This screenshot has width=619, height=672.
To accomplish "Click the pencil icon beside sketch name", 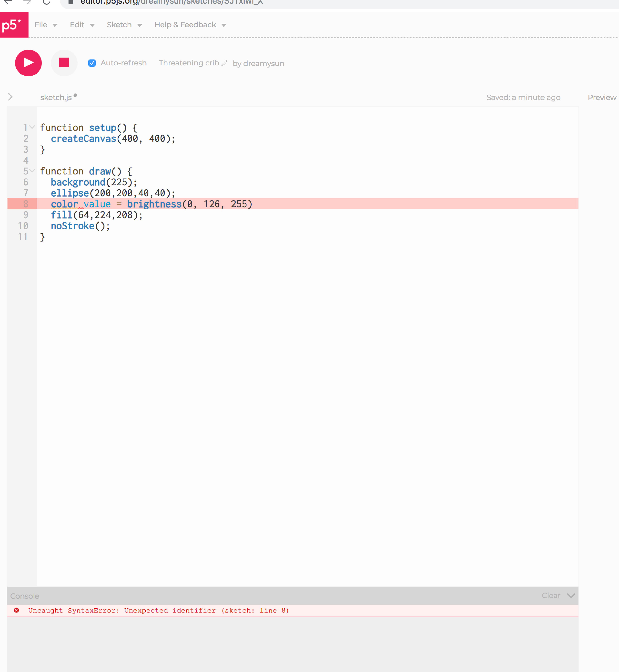I will point(224,63).
